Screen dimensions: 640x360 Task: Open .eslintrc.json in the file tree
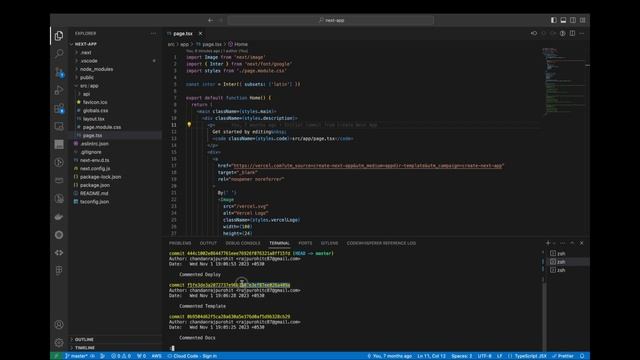point(94,144)
